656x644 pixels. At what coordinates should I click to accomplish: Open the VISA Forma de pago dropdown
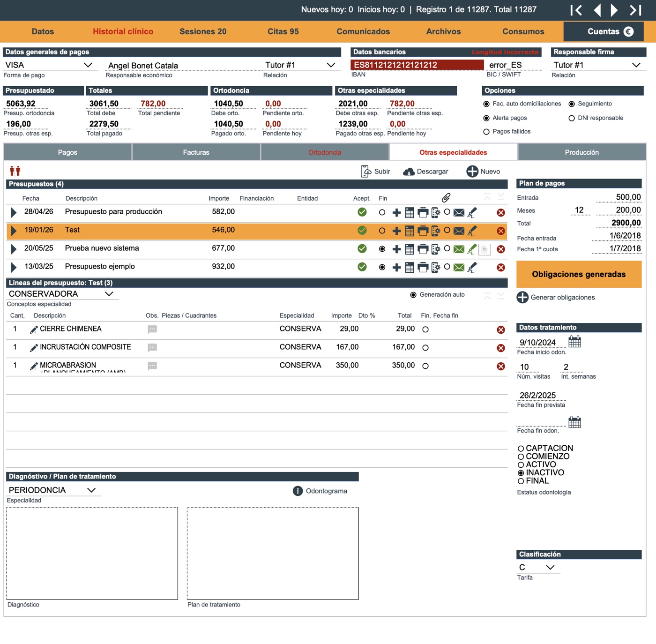pos(88,65)
